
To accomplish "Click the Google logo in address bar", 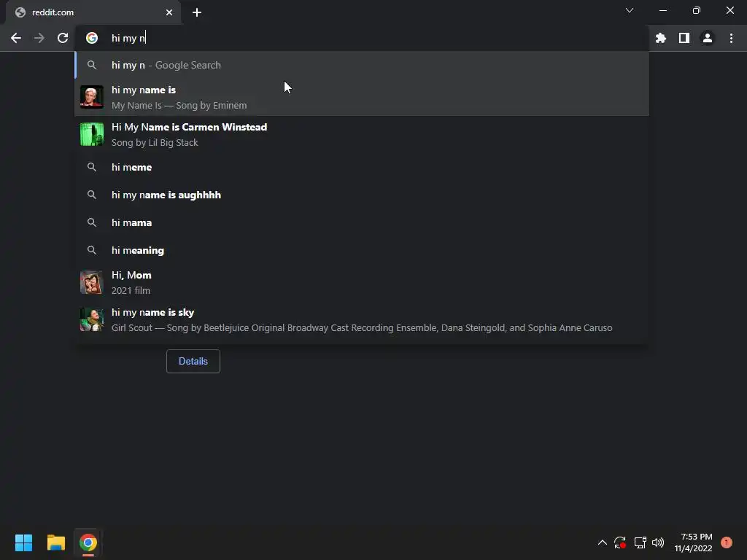I will tap(92, 38).
